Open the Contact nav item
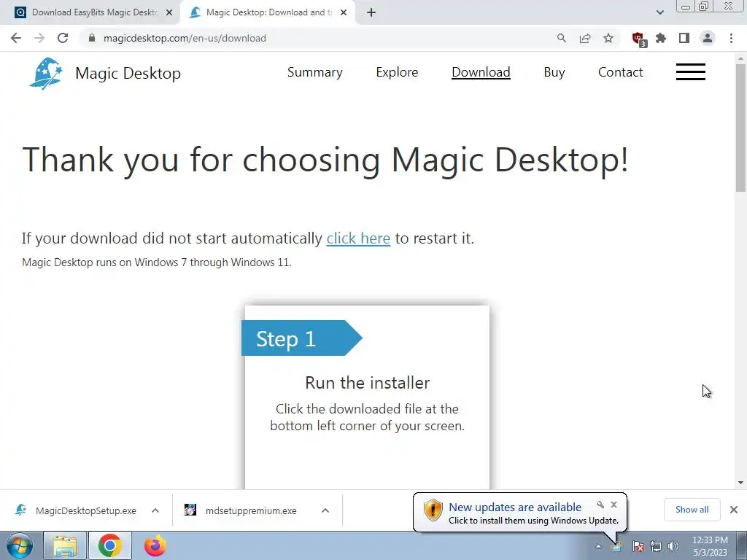The width and height of the screenshot is (747, 560). pos(620,72)
